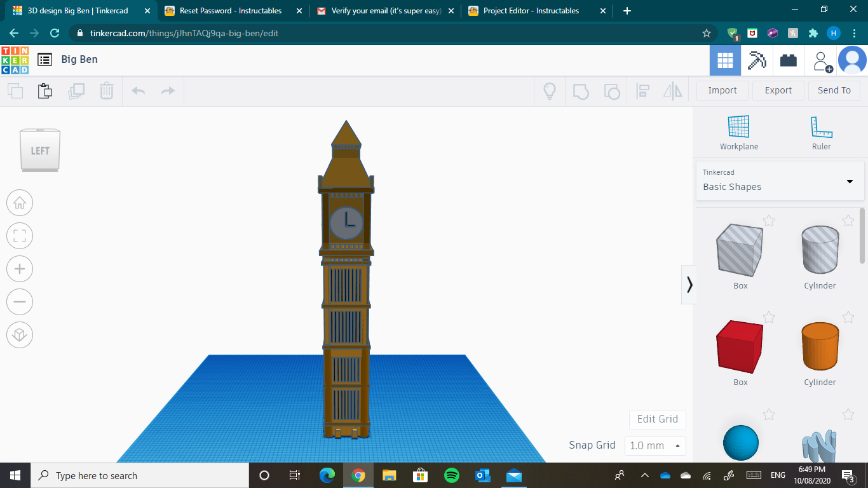Open the designs list icon beside Big Ben
This screenshot has width=868, height=488.
44,60
